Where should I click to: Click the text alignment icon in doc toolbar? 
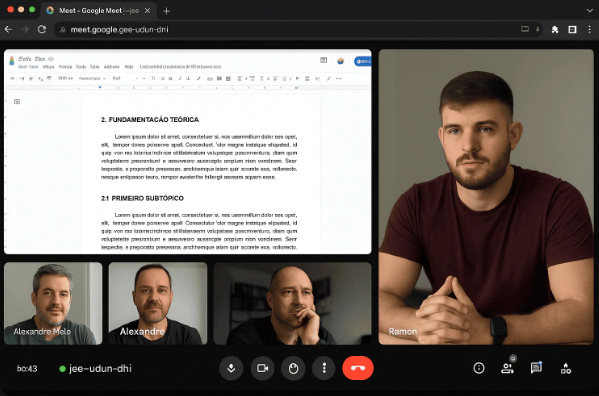240,78
